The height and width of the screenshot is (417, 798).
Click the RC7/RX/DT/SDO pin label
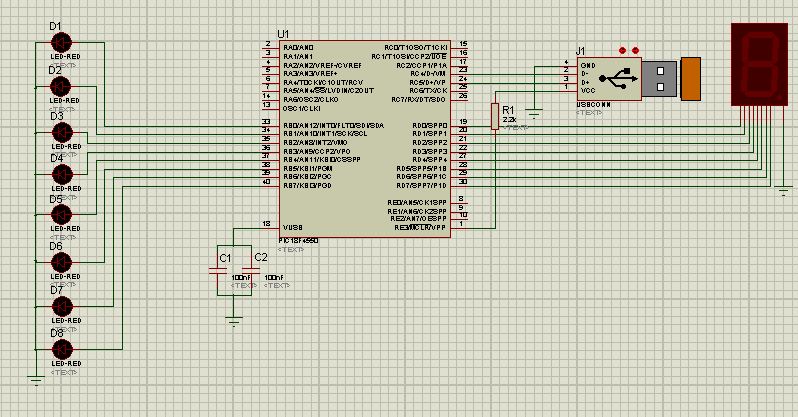tap(419, 100)
